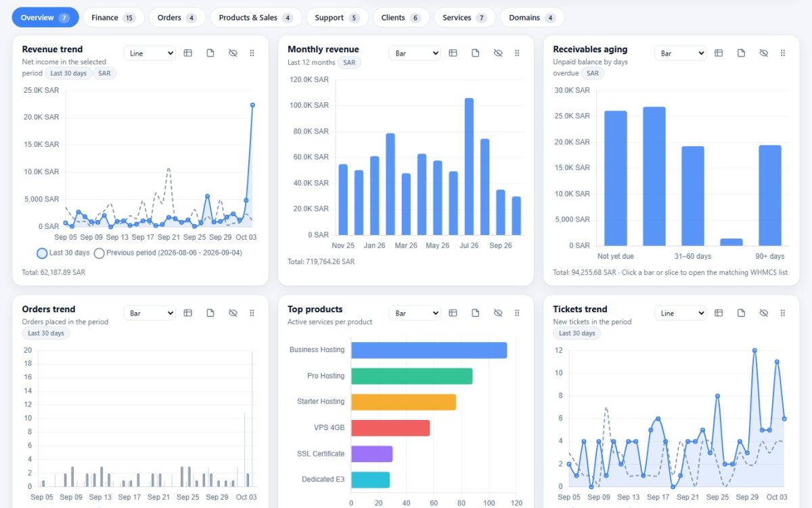Click the SAR chip under Receivables aging
The width and height of the screenshot is (812, 508).
593,73
